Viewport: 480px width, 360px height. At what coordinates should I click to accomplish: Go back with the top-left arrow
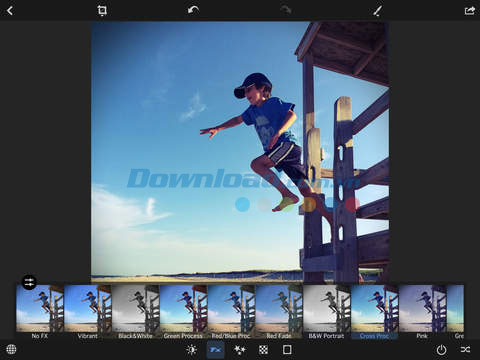click(x=10, y=11)
